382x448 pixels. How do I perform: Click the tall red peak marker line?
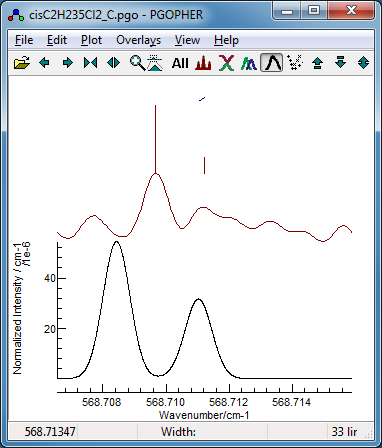tap(155, 139)
